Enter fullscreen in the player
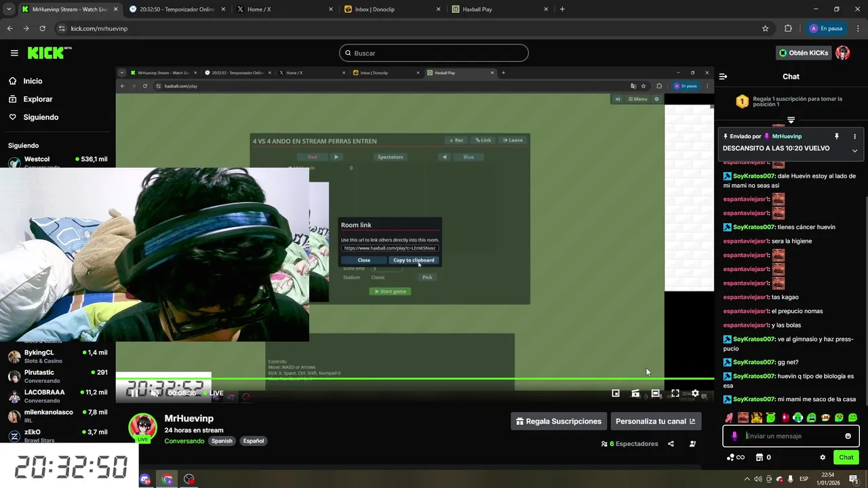Image resolution: width=868 pixels, height=488 pixels. coord(675,393)
